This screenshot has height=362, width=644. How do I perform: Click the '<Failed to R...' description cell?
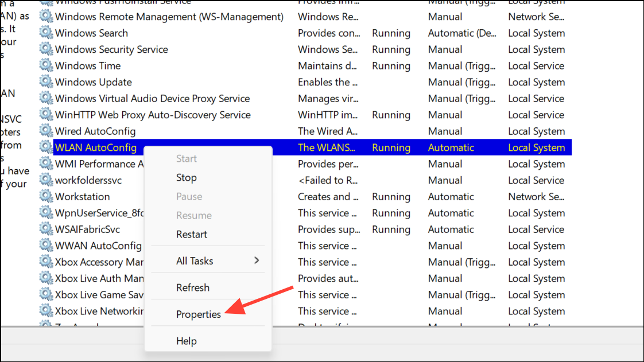click(x=328, y=180)
